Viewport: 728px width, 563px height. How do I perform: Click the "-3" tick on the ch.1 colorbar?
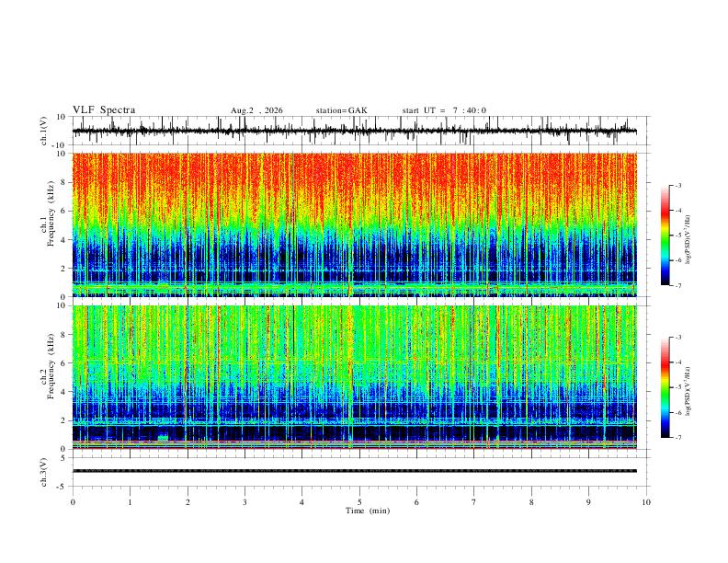[x=677, y=185]
